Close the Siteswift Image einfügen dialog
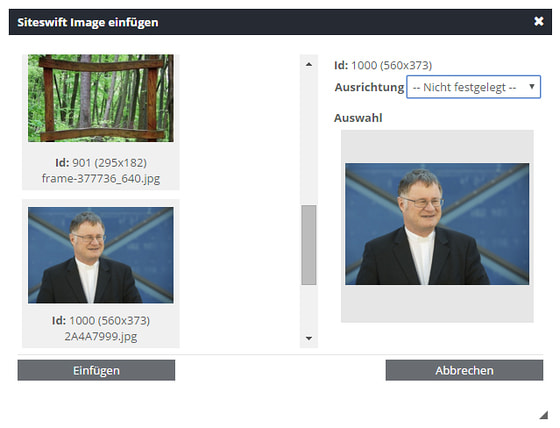The height and width of the screenshot is (428, 560). click(539, 21)
